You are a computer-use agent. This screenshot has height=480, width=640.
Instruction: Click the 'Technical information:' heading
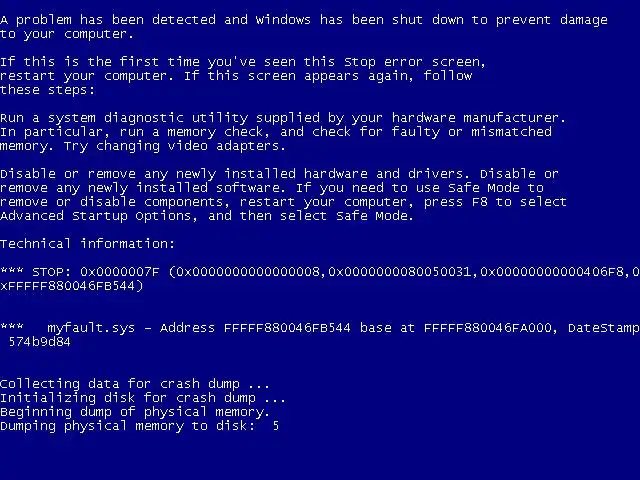87,244
